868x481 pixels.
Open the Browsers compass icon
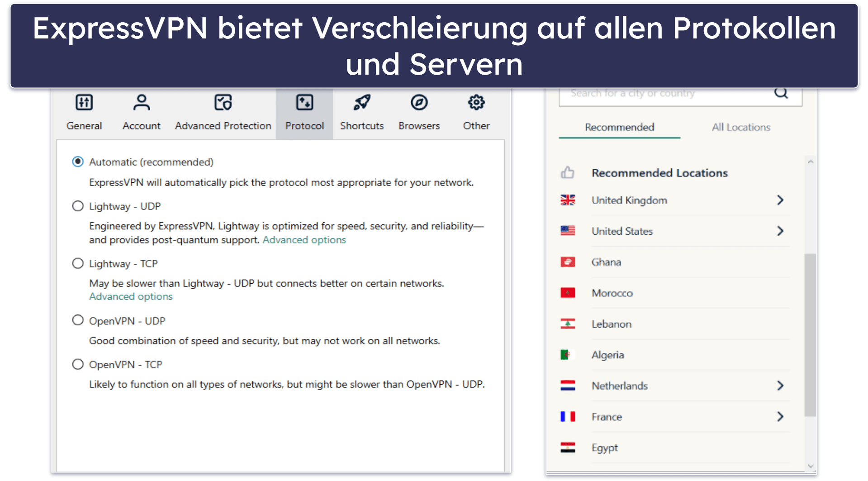tap(419, 103)
